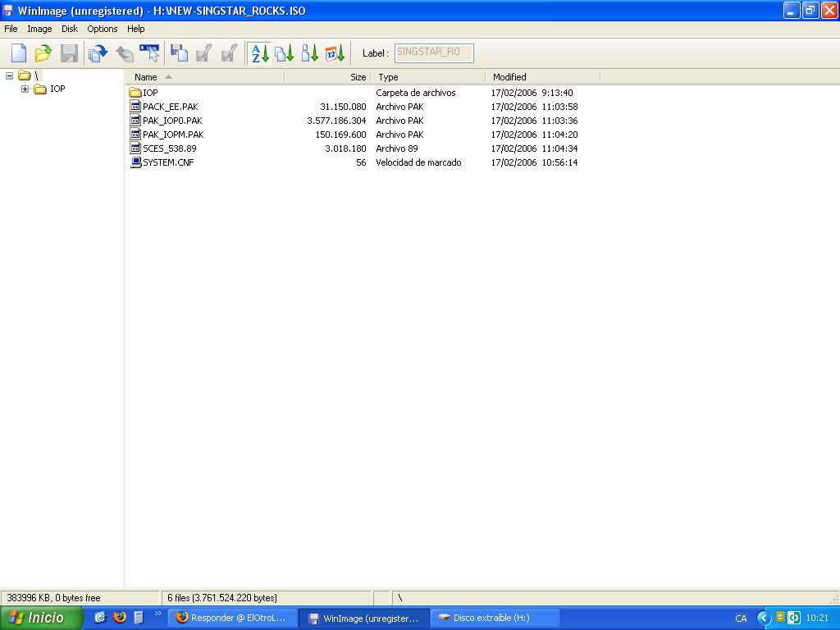Click the Label input field
Viewport: 840px width, 630px height.
pyautogui.click(x=435, y=53)
